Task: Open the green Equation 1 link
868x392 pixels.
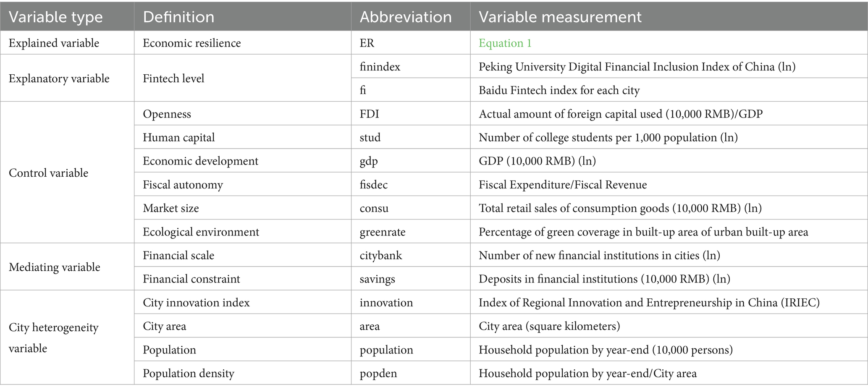Action: [505, 43]
